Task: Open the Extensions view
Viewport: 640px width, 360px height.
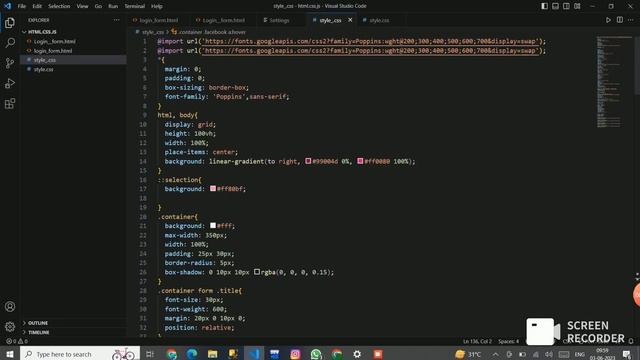Action: click(x=10, y=104)
